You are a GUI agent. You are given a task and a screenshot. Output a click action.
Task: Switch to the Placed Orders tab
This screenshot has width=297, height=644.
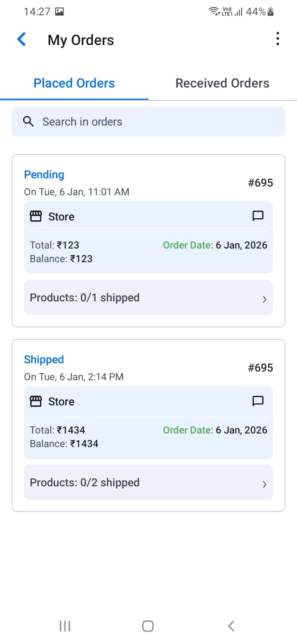pos(74,83)
